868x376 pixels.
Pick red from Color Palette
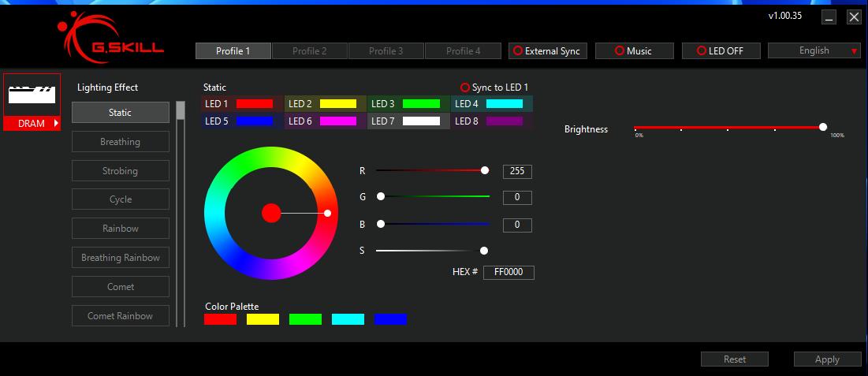coord(220,319)
